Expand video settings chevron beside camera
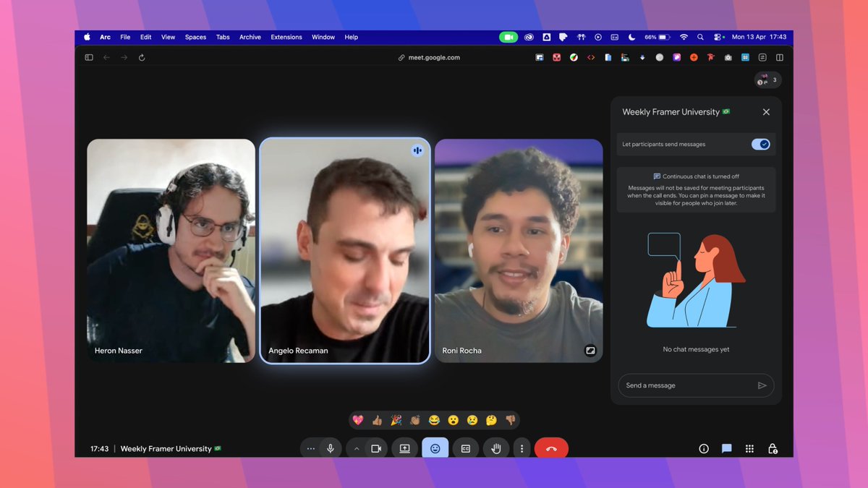The image size is (868, 488). 357,448
